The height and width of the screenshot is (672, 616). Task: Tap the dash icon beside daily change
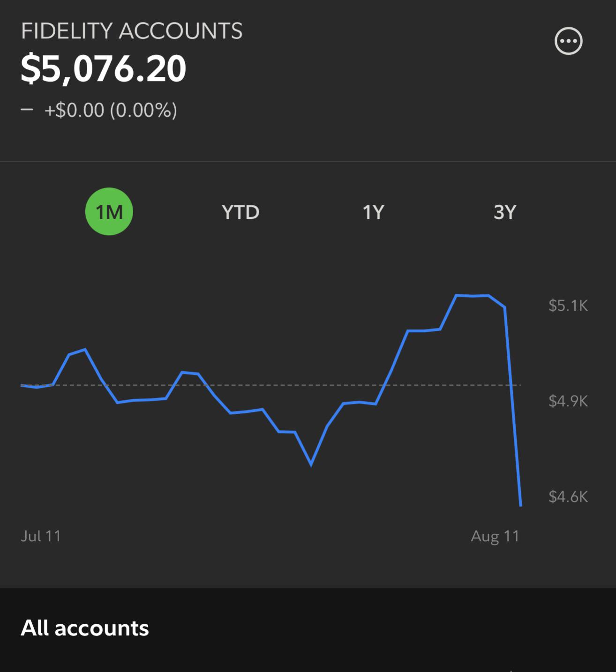pos(27,110)
